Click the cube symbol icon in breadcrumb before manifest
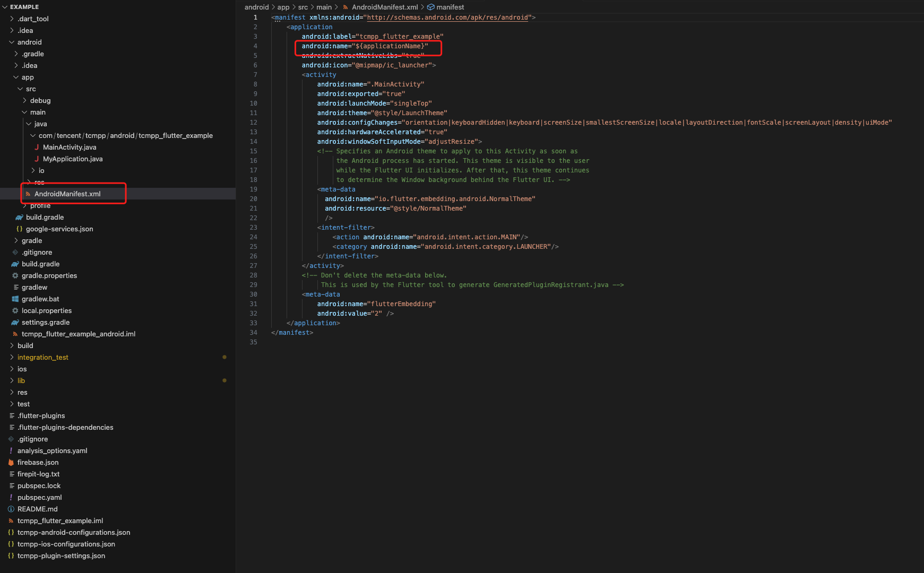Screen dimensions: 924x573 point(431,7)
